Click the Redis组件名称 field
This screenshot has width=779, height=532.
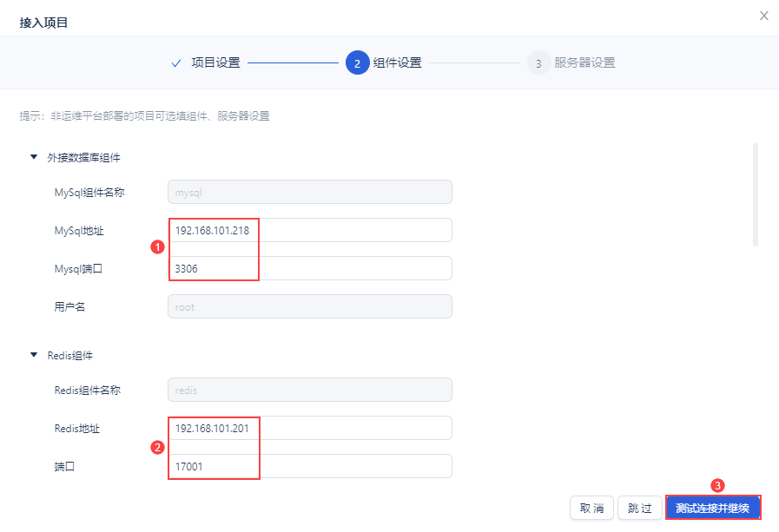click(309, 390)
